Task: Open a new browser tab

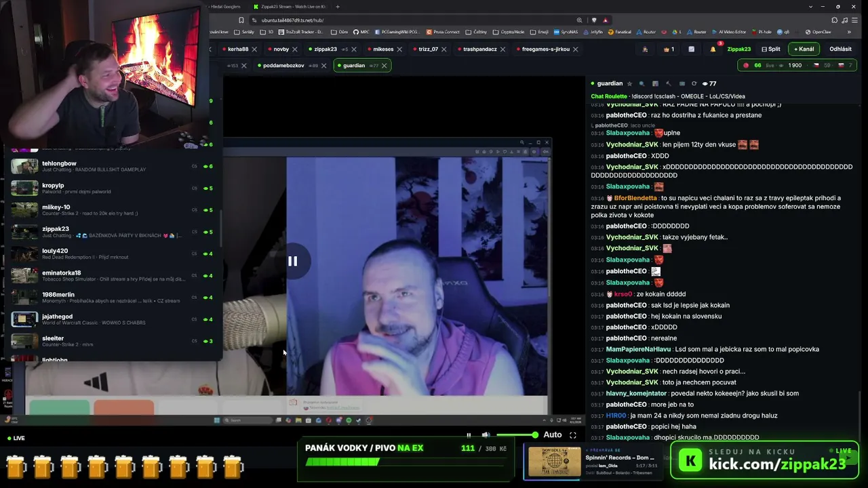Action: click(x=337, y=7)
